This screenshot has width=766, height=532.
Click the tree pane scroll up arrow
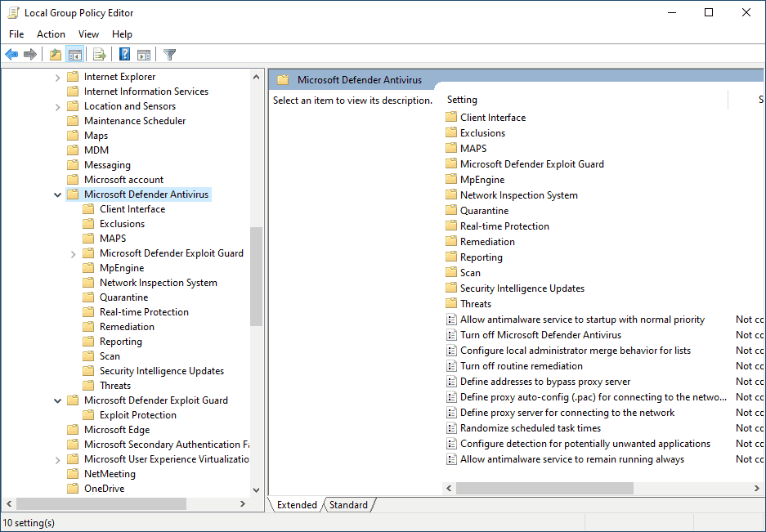256,77
